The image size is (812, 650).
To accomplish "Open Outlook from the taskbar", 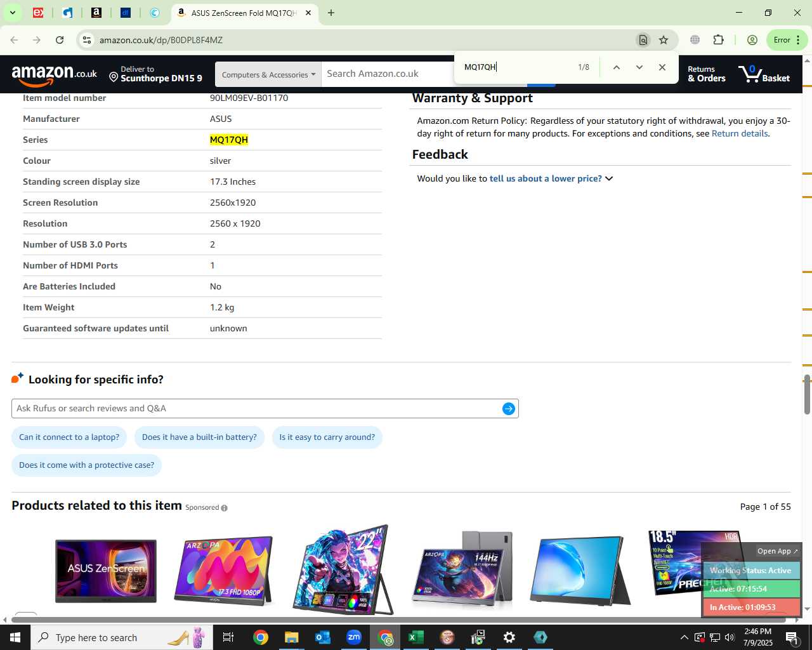I will click(322, 637).
